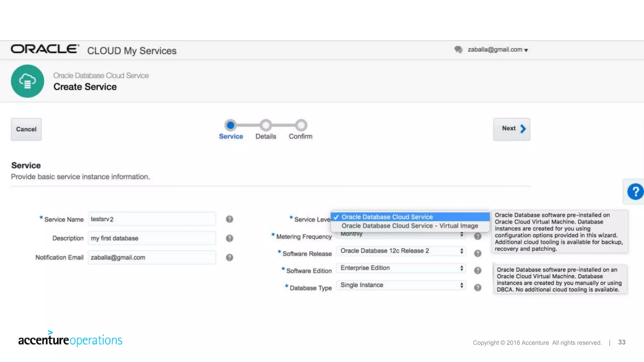Click the chat bubble feedback icon

(458, 50)
